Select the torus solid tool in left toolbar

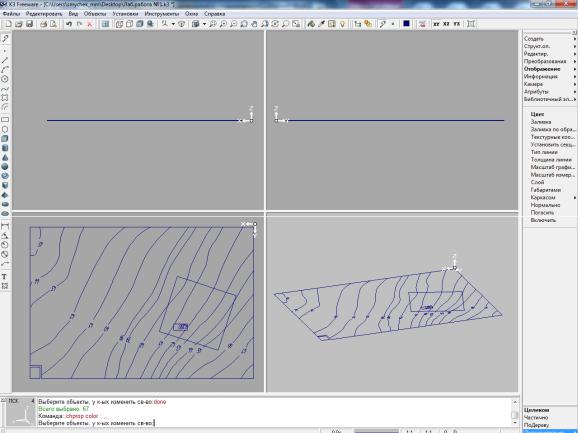pos(5,213)
